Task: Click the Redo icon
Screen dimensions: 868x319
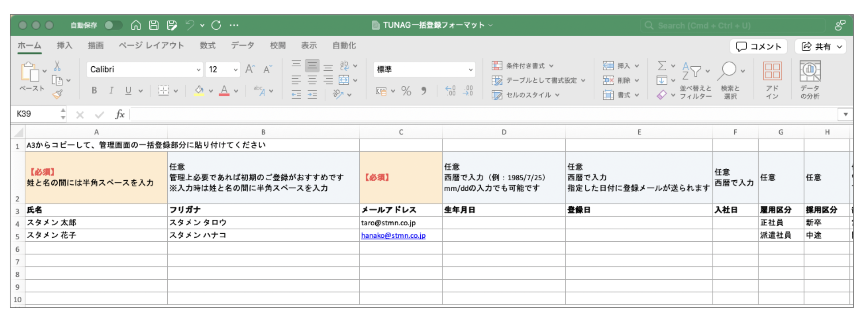Action: (216, 25)
